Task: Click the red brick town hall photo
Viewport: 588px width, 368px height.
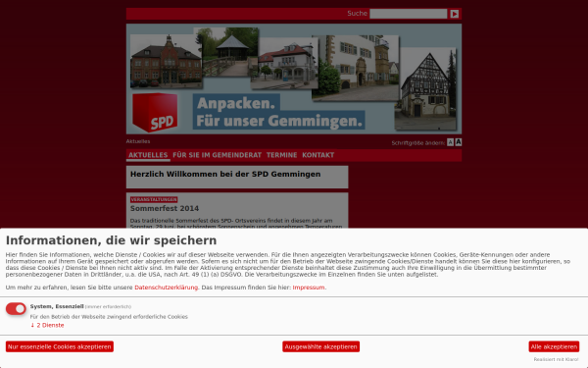Action: pyautogui.click(x=167, y=62)
